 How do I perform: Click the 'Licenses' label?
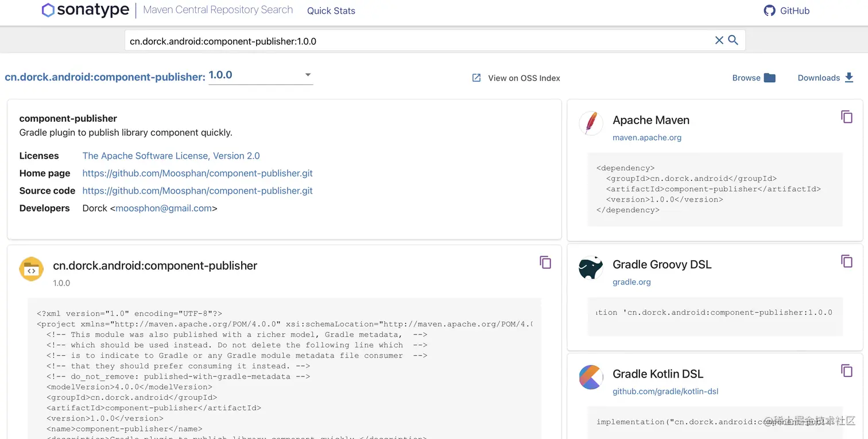pyautogui.click(x=39, y=156)
